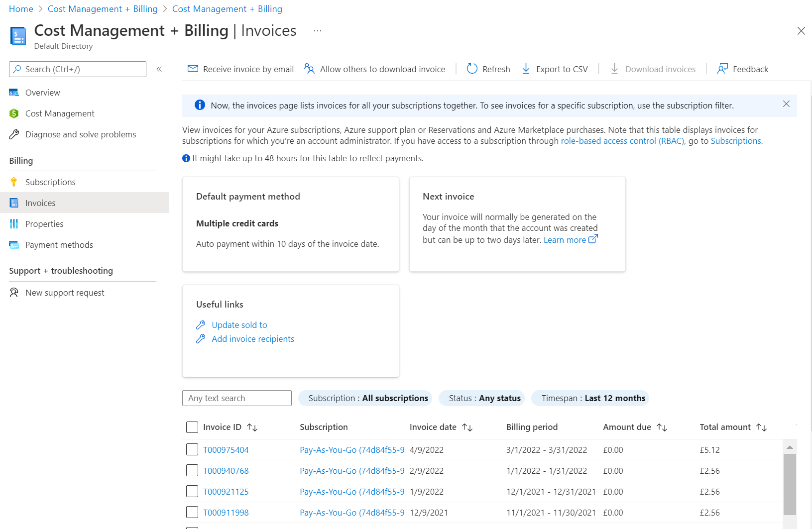The width and height of the screenshot is (812, 529).
Task: Open invoice T000940768 link
Action: point(226,471)
